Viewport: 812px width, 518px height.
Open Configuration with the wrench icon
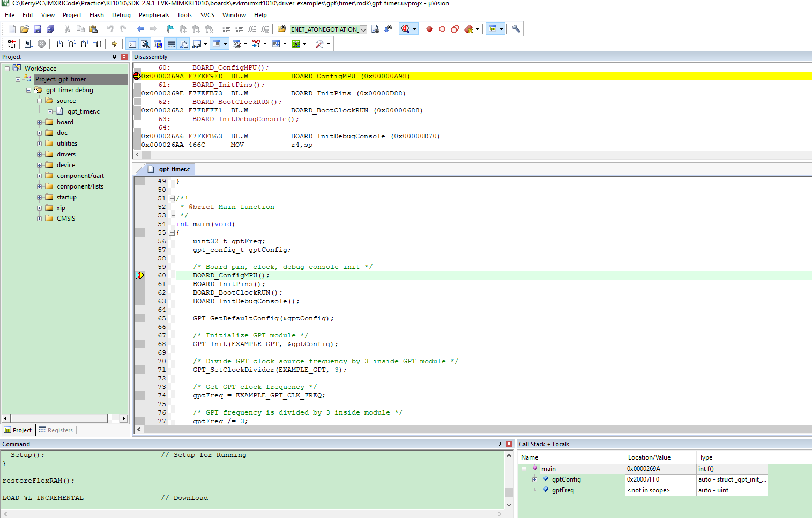coord(516,29)
